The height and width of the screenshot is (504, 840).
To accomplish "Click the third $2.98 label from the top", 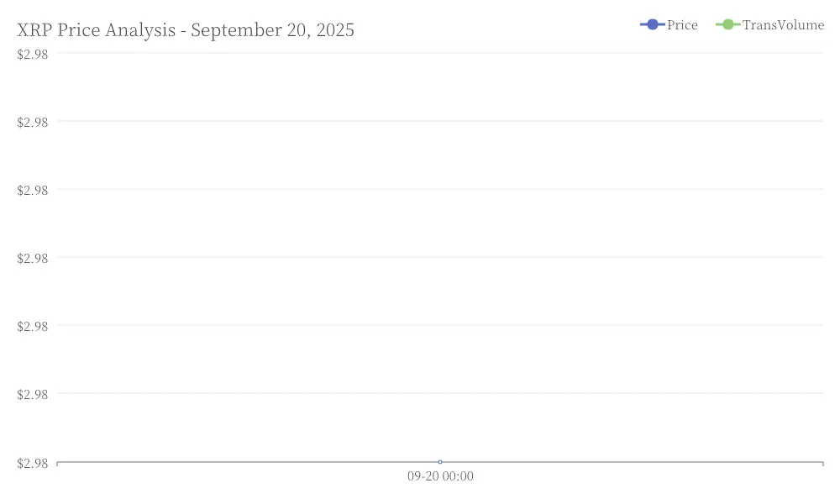I will 33,190.
